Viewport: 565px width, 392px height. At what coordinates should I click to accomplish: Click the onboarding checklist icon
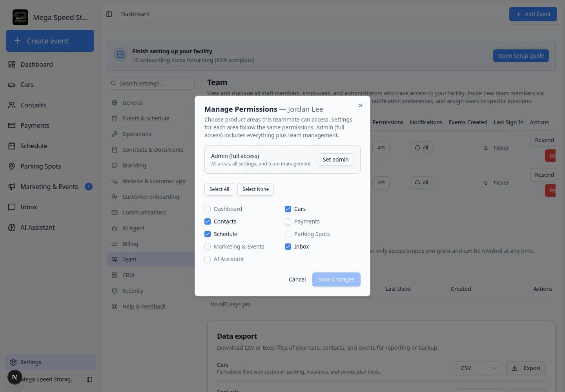point(120,55)
